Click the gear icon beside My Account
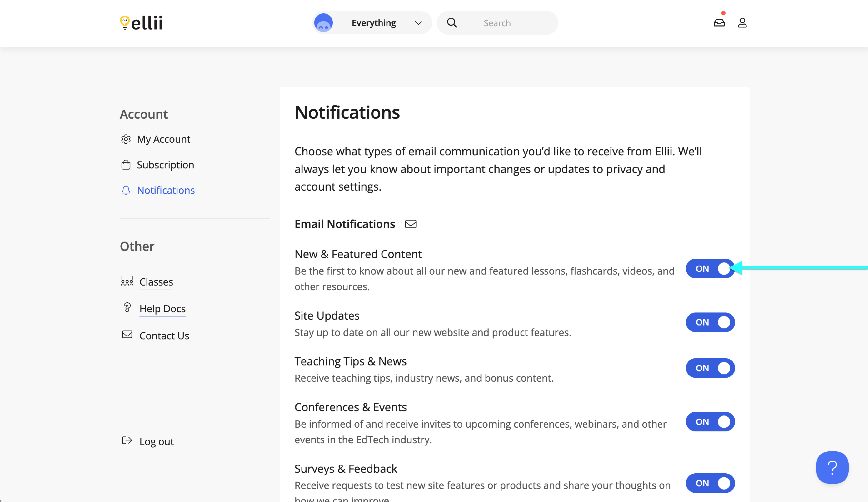 [x=126, y=139]
